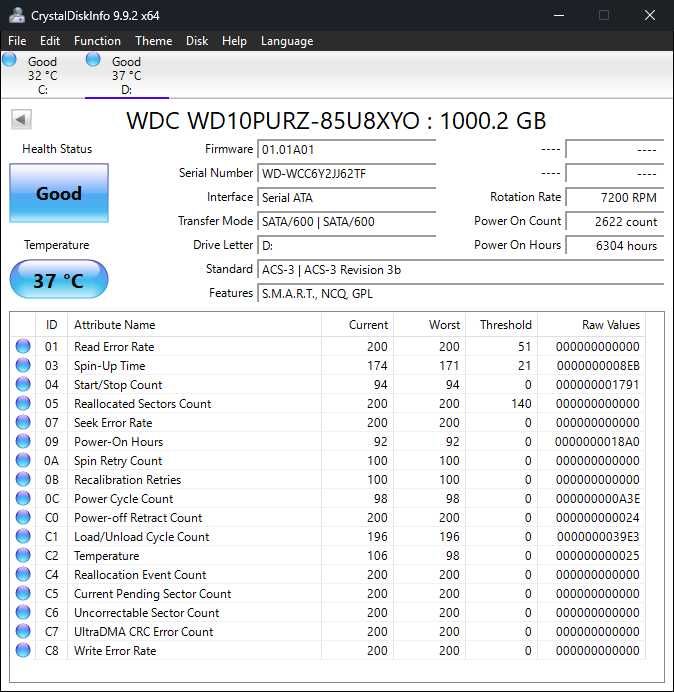Click status orb for Reallocated Sectors Count
674x692 pixels.
pyautogui.click(x=23, y=403)
